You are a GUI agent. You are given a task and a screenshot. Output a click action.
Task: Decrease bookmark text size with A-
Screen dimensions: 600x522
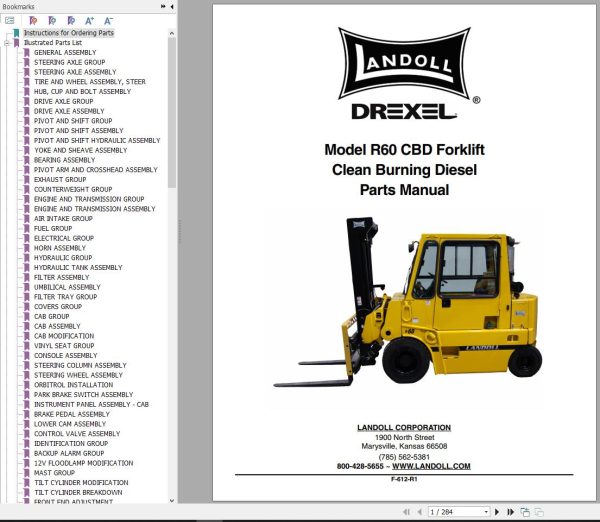[108, 21]
